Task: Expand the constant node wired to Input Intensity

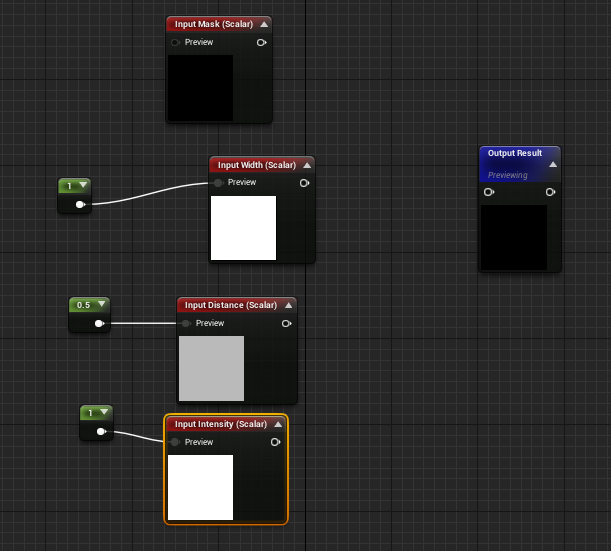Action: coord(104,411)
